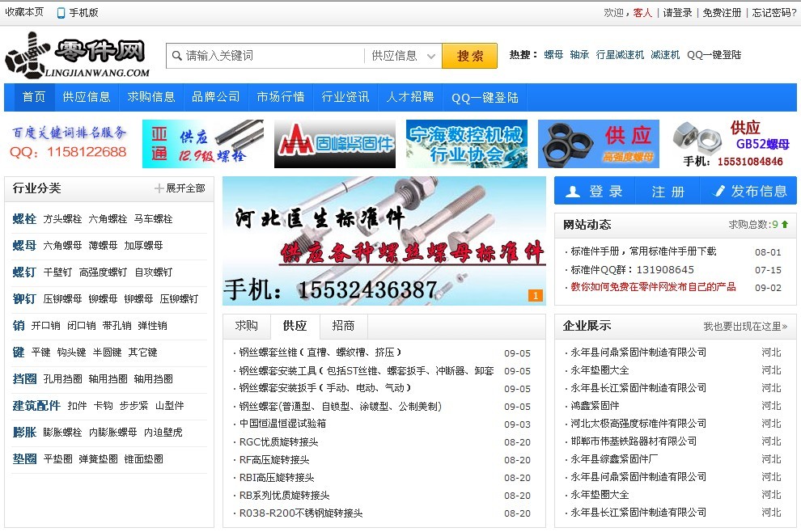The height and width of the screenshot is (532, 801).
Task: Switch to the 求购 tab
Action: [247, 326]
